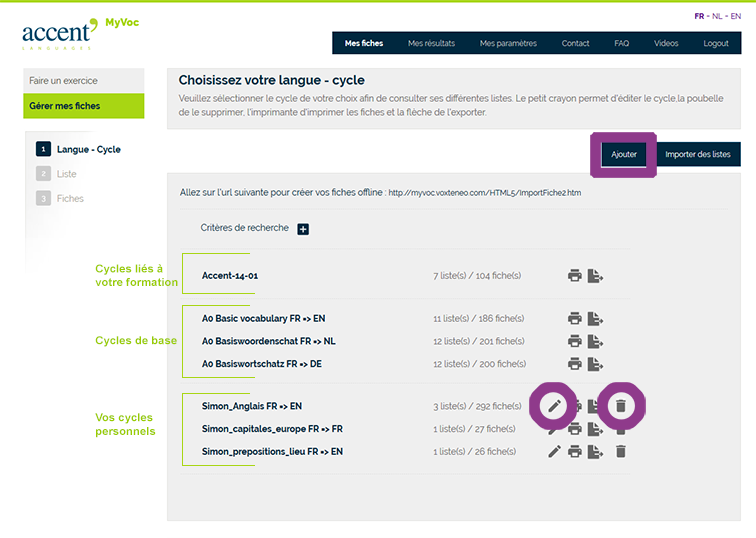This screenshot has width=756, height=538.
Task: Export A0 Basiswoordenschat FR => NL cycle
Action: (595, 341)
